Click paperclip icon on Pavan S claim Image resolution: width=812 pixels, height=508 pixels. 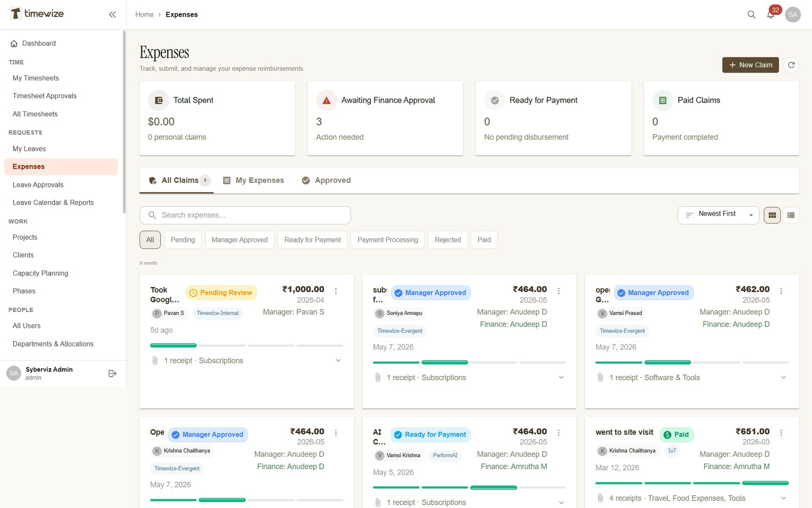coord(155,361)
